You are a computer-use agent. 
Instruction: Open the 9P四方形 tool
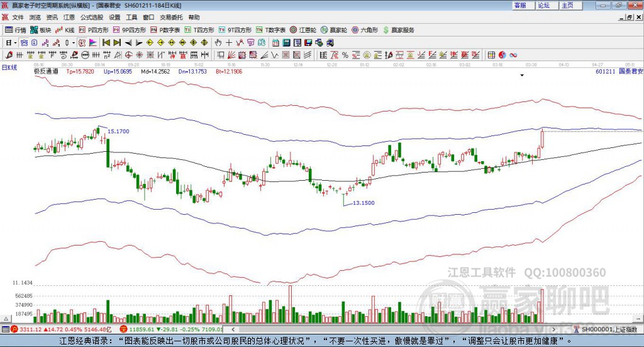(x=130, y=30)
